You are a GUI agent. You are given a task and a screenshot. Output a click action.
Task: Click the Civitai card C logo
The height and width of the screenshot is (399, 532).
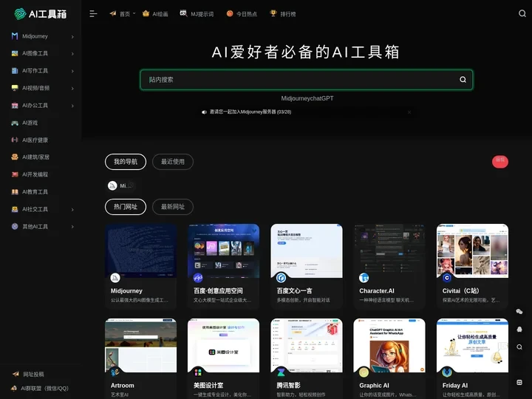pyautogui.click(x=447, y=278)
